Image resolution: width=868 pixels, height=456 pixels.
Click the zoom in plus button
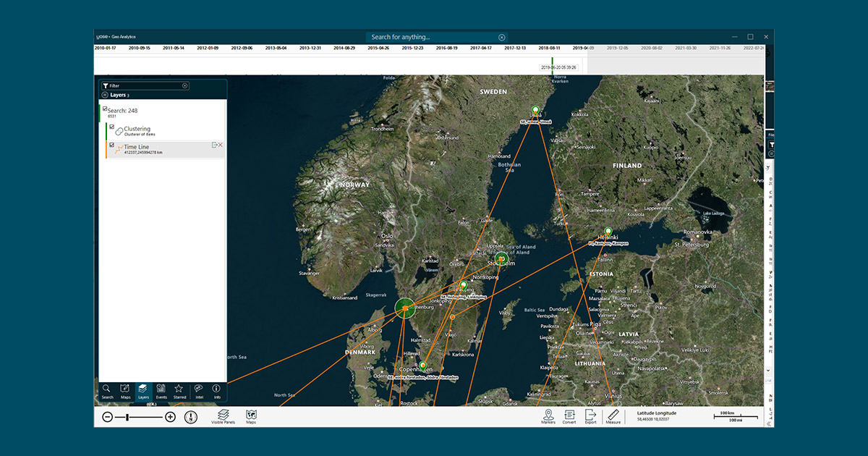[170, 417]
